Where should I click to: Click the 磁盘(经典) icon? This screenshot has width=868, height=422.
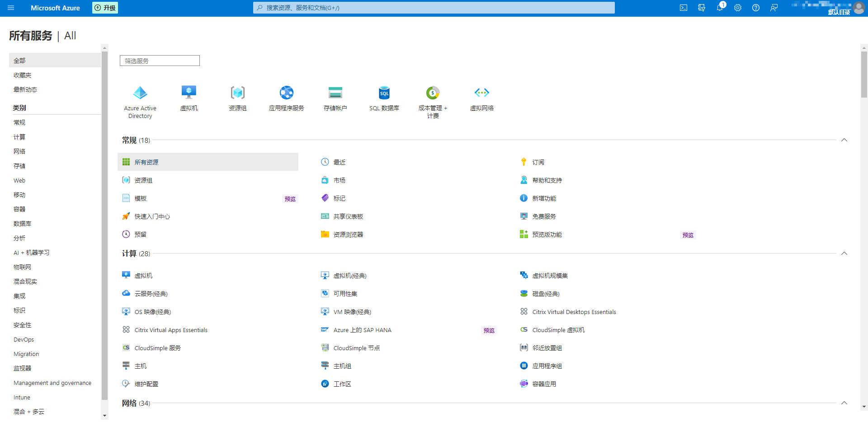click(524, 293)
